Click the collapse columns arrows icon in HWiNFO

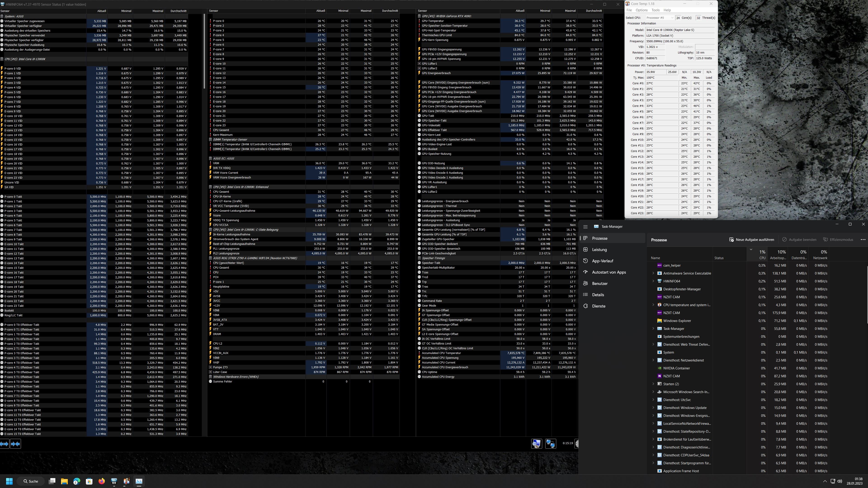[x=16, y=444]
